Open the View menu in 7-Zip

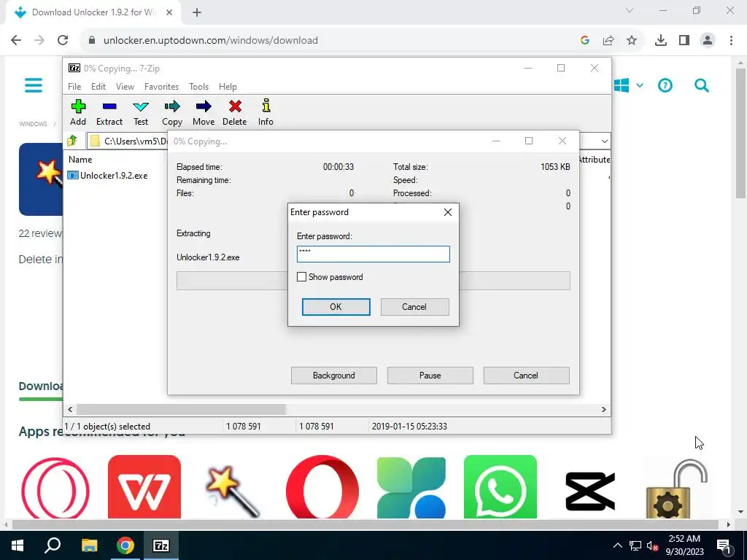(x=125, y=87)
